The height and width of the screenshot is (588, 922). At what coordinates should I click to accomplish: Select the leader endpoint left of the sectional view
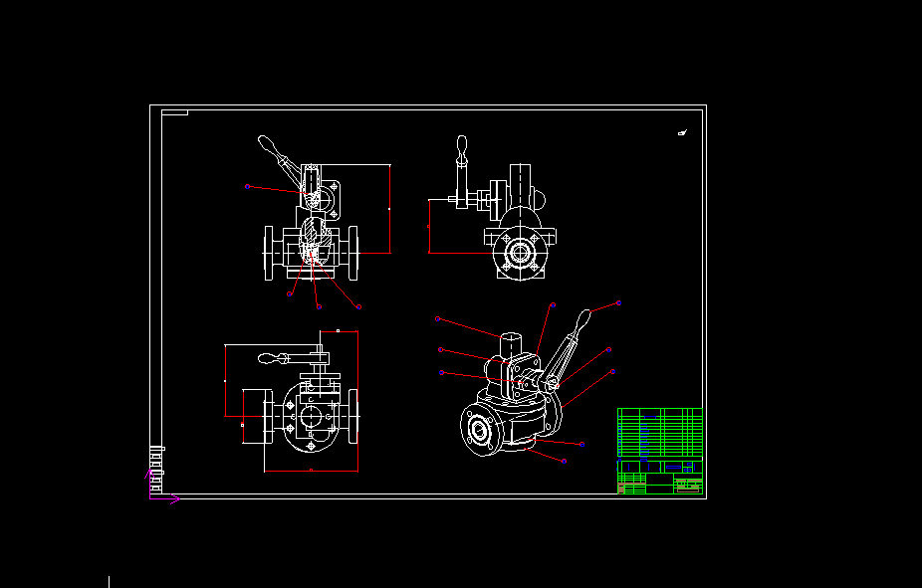coord(248,186)
